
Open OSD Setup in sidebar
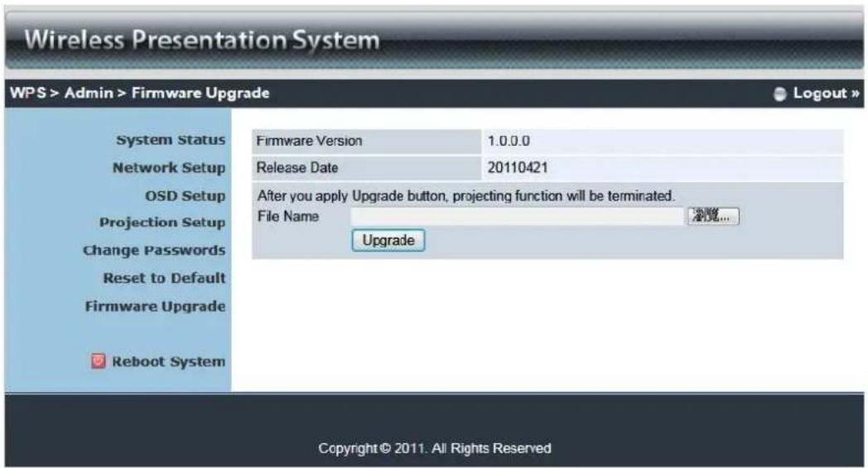[x=185, y=196]
